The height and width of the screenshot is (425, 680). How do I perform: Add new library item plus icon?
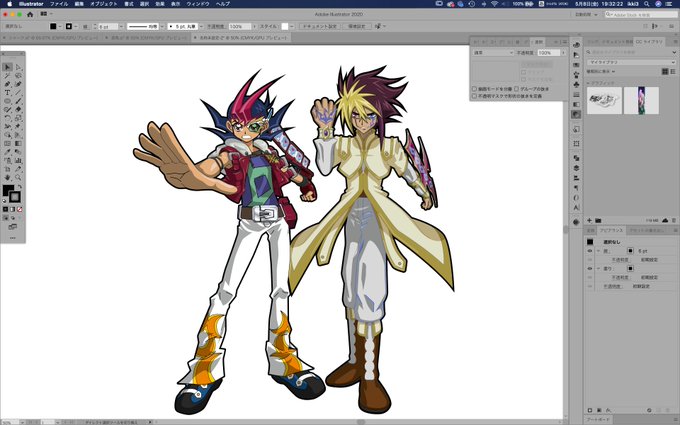click(x=589, y=221)
